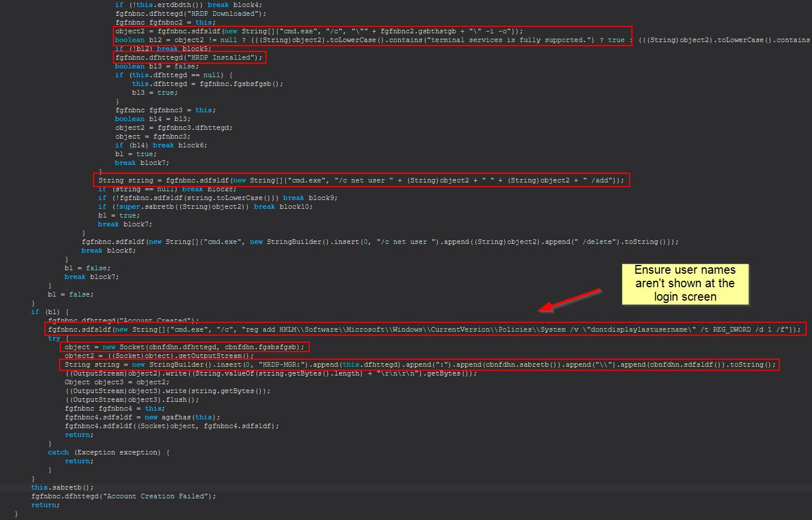812x520 pixels.
Task: Click the 'Account Created' log call line
Action: coord(123,321)
